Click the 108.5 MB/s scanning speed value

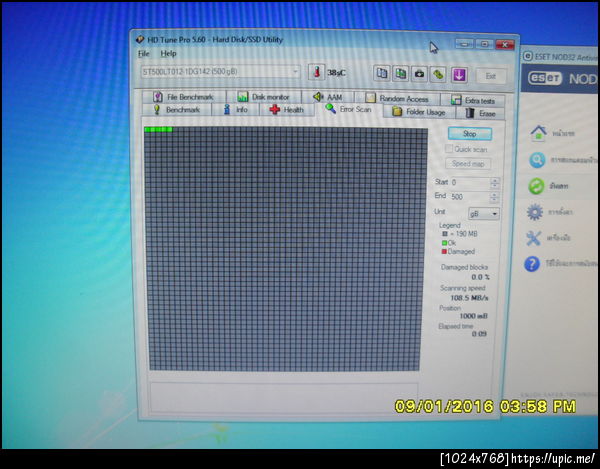pos(470,298)
